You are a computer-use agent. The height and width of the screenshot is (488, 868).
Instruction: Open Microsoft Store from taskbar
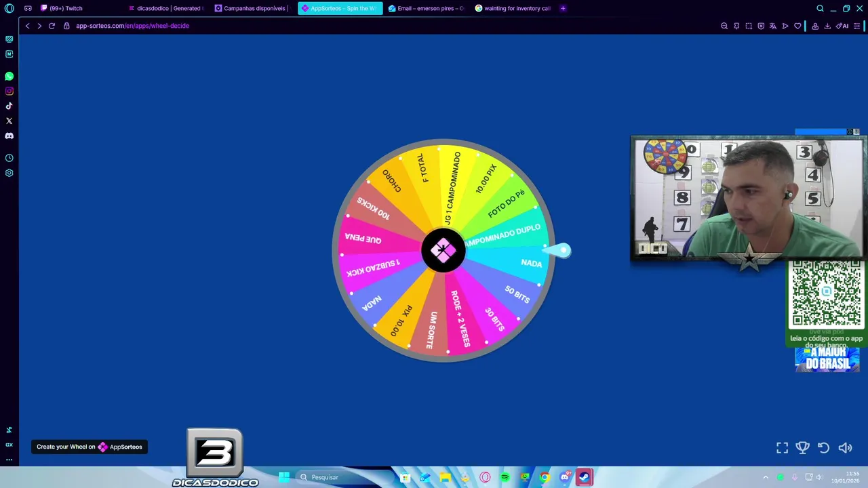[x=405, y=477]
